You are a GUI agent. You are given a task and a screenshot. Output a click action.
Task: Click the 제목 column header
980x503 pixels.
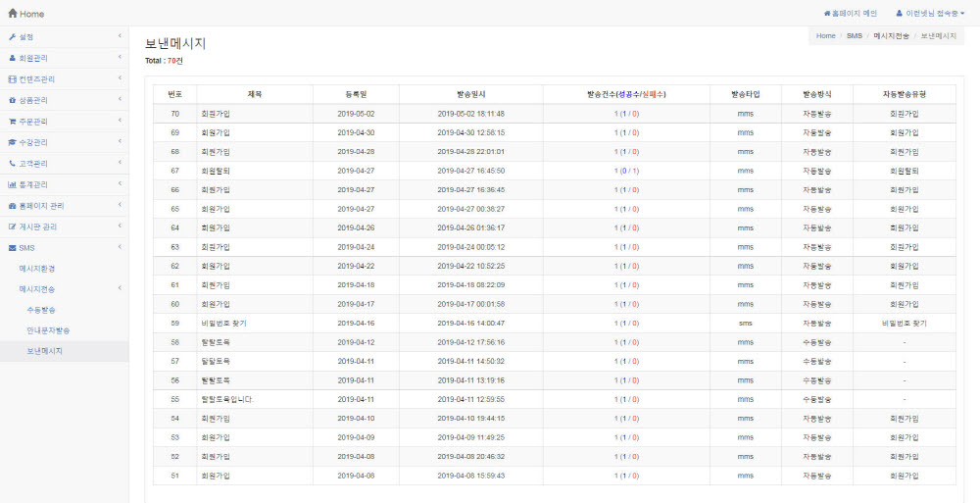255,94
